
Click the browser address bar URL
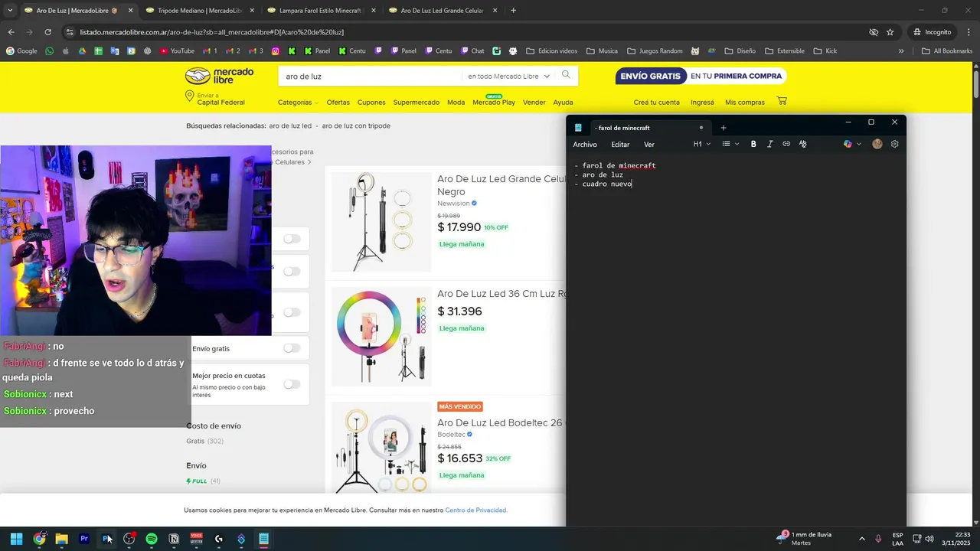click(211, 32)
